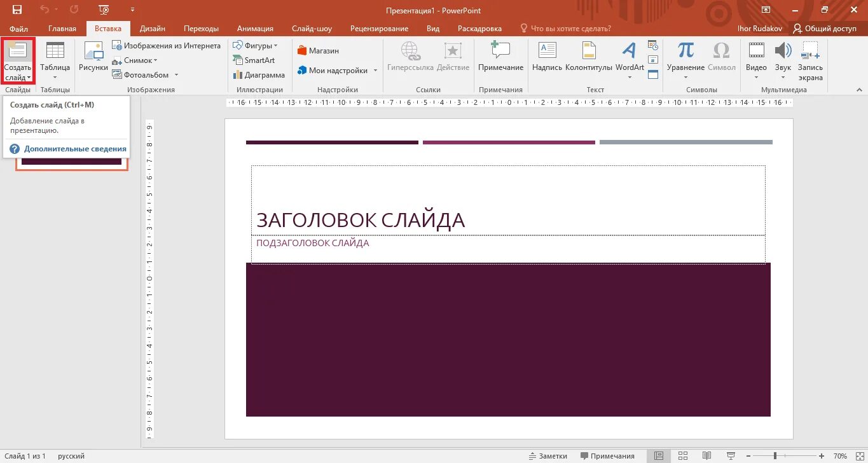Open the Переходы tab
The width and height of the screenshot is (868, 463).
(201, 29)
